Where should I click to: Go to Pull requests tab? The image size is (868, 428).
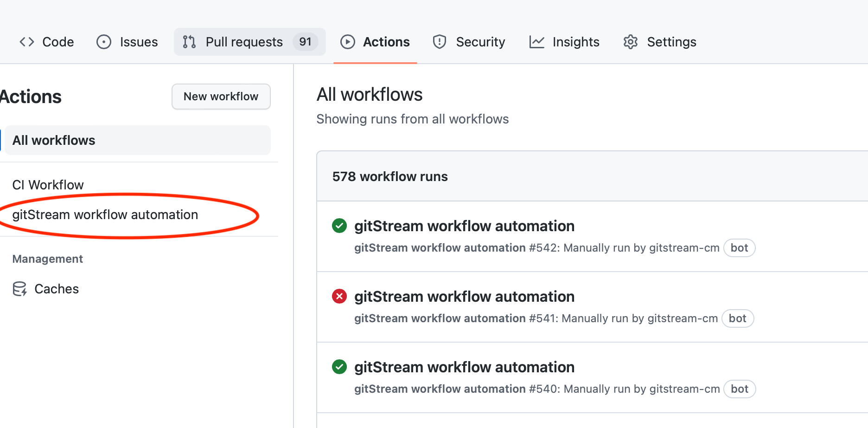click(249, 42)
